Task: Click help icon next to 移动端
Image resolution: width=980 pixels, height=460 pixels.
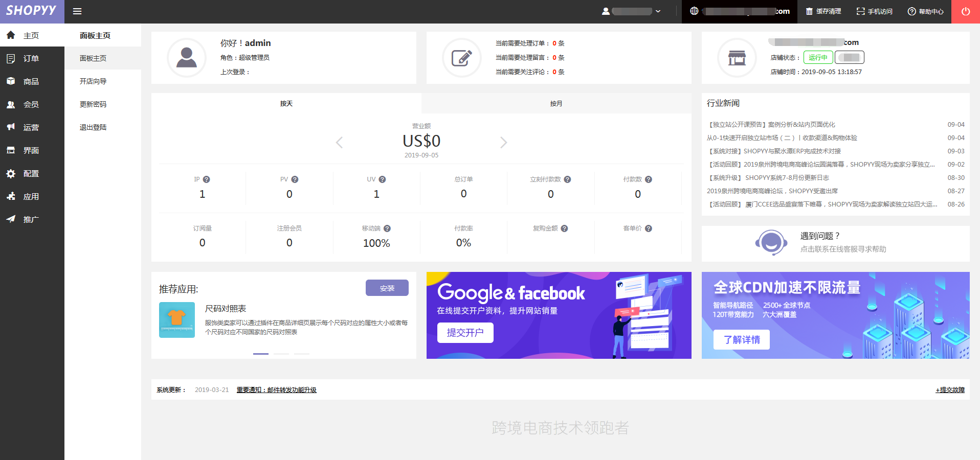Action: point(387,228)
